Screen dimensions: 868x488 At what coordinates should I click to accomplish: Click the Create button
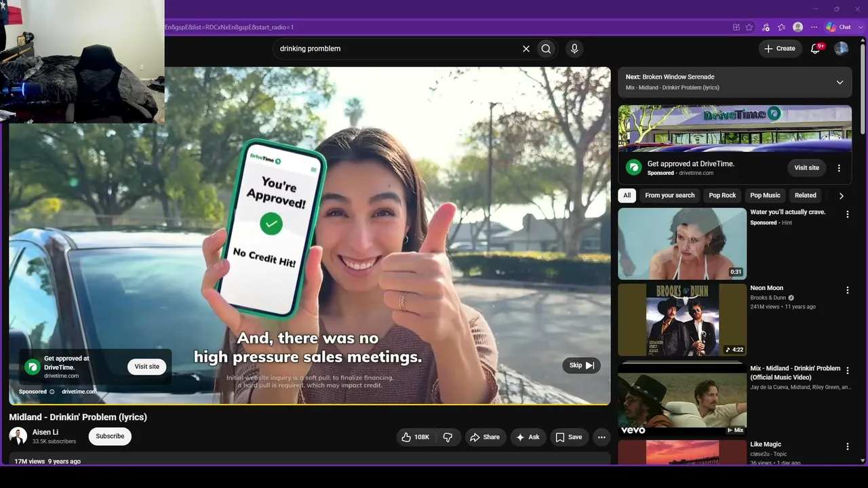(x=779, y=49)
